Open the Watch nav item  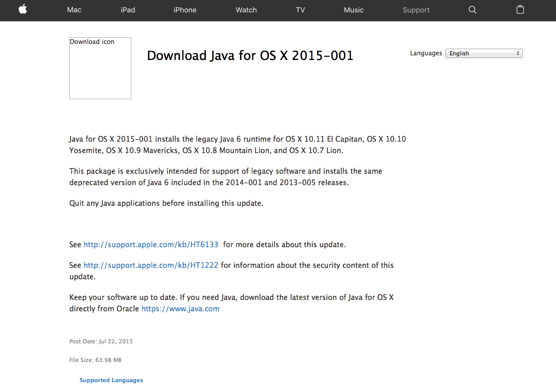(246, 10)
